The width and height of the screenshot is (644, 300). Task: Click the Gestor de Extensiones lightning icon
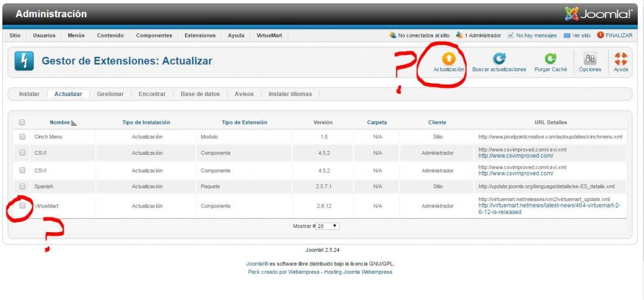(24, 61)
